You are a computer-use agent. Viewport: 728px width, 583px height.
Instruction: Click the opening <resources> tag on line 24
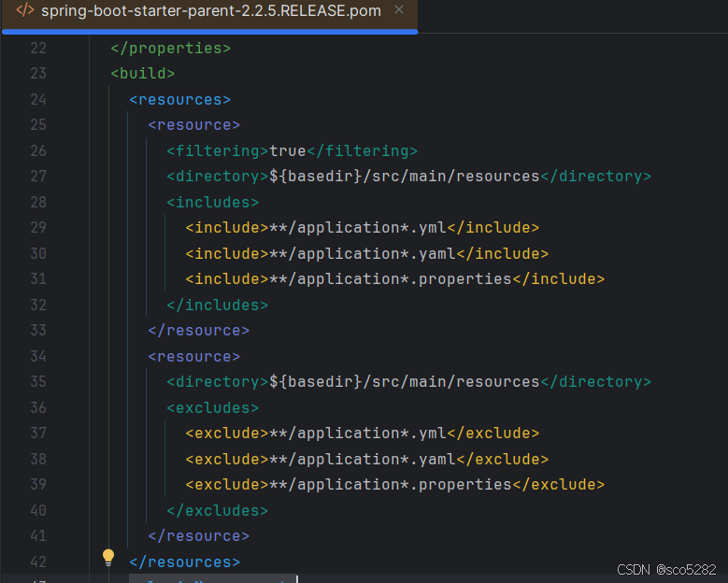[179, 99]
